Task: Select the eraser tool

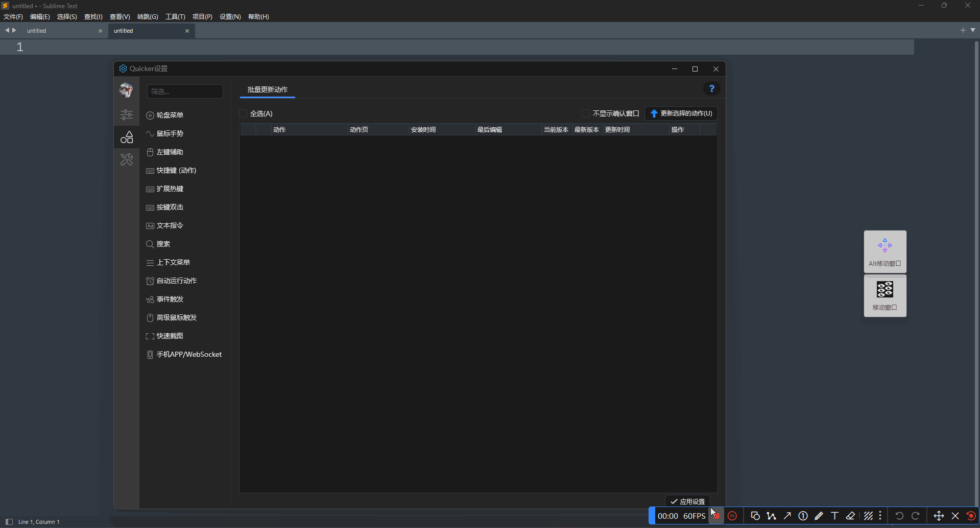Action: click(850, 516)
